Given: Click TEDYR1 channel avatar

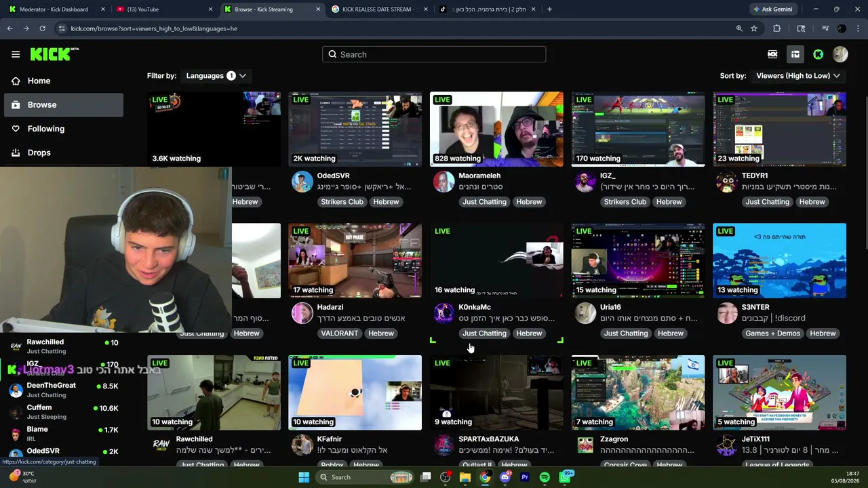Looking at the screenshot, I should [727, 182].
